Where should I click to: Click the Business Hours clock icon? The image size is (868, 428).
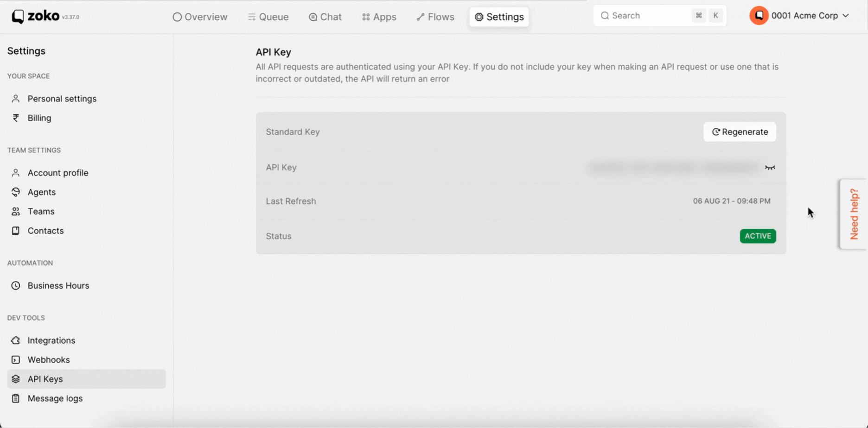16,286
